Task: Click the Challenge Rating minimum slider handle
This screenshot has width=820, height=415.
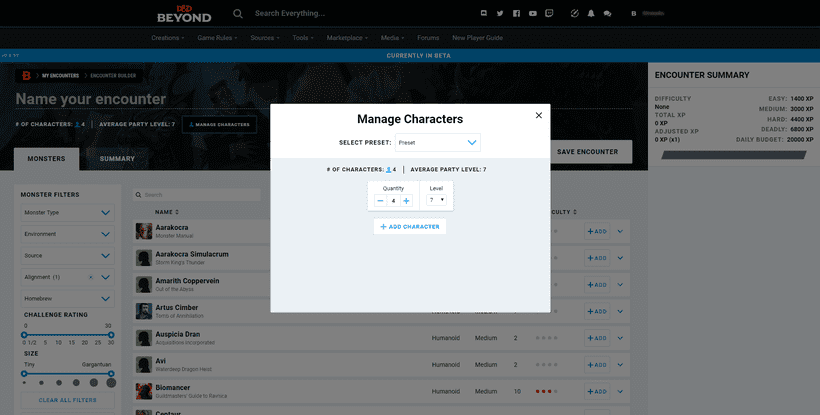Action: point(24,335)
